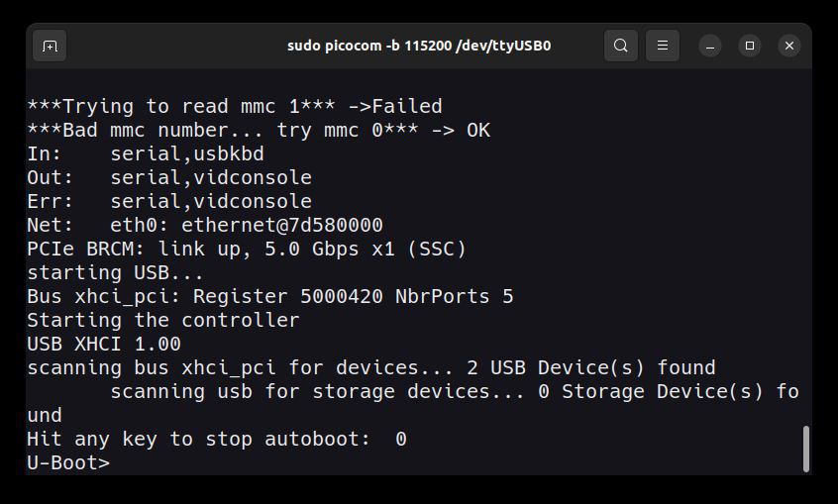Click the 'USB XHCI 1.00' line
The image size is (838, 504).
coord(103,344)
